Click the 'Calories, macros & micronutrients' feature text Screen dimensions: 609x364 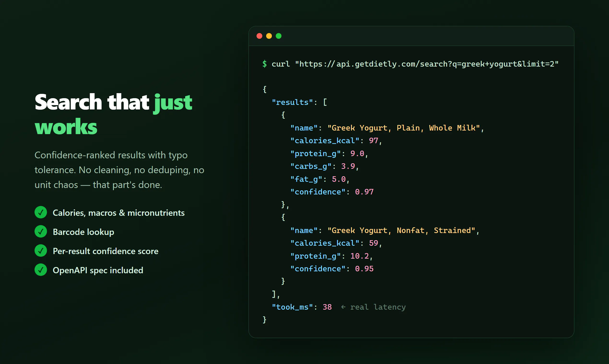119,213
